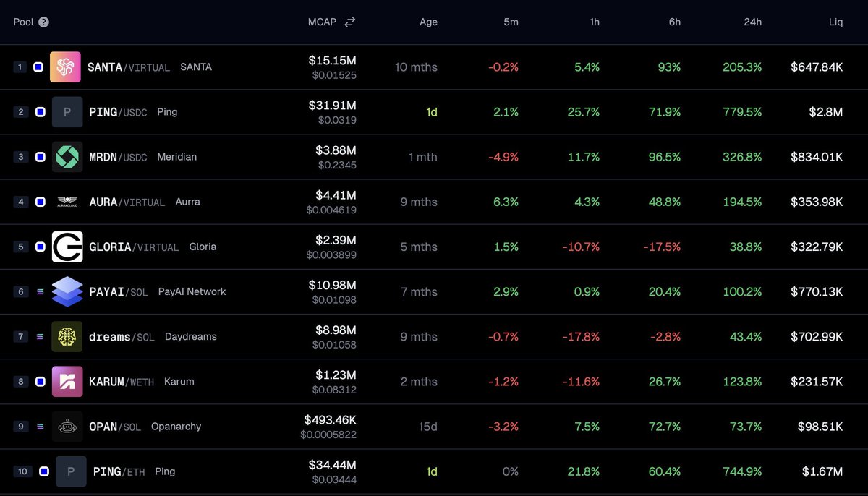Click Solana chain badge on PAYAI row
Viewport: 868px width, 496px height.
click(40, 291)
